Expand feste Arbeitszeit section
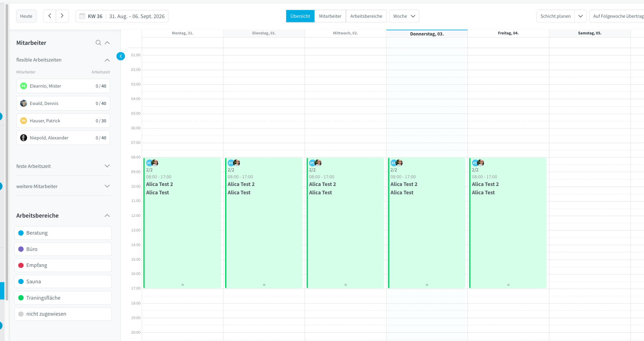This screenshot has height=341, width=644. 107,166
